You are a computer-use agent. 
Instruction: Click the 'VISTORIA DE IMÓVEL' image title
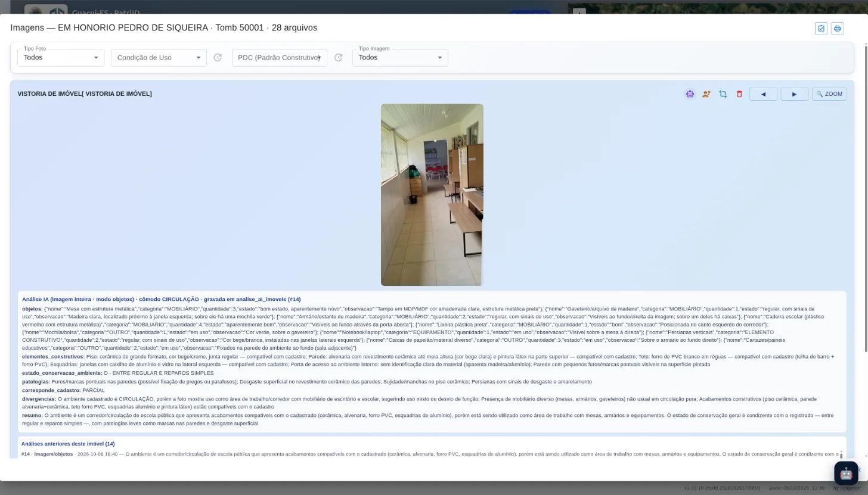[85, 94]
